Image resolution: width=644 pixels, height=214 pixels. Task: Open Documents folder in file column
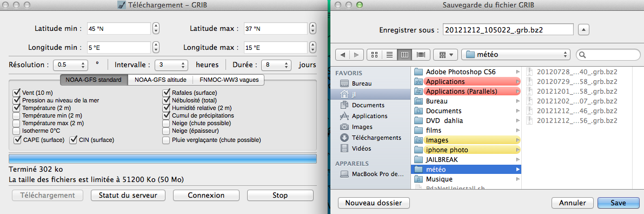(x=466, y=111)
